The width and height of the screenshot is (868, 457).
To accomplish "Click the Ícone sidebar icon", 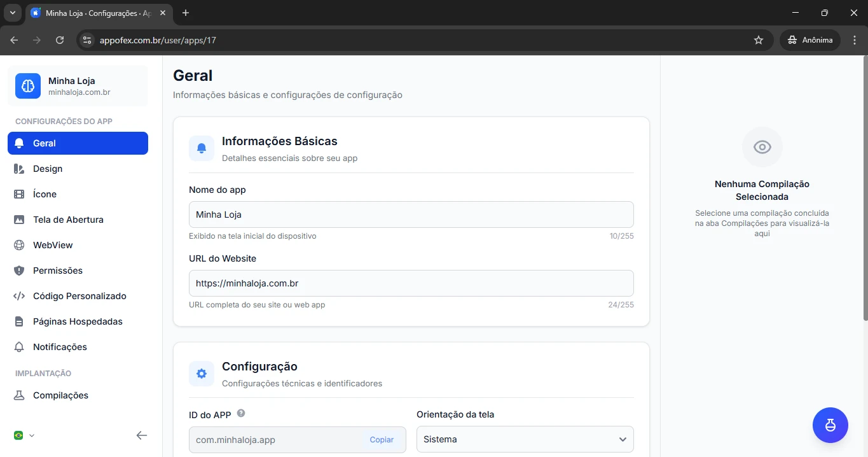I will coord(19,194).
